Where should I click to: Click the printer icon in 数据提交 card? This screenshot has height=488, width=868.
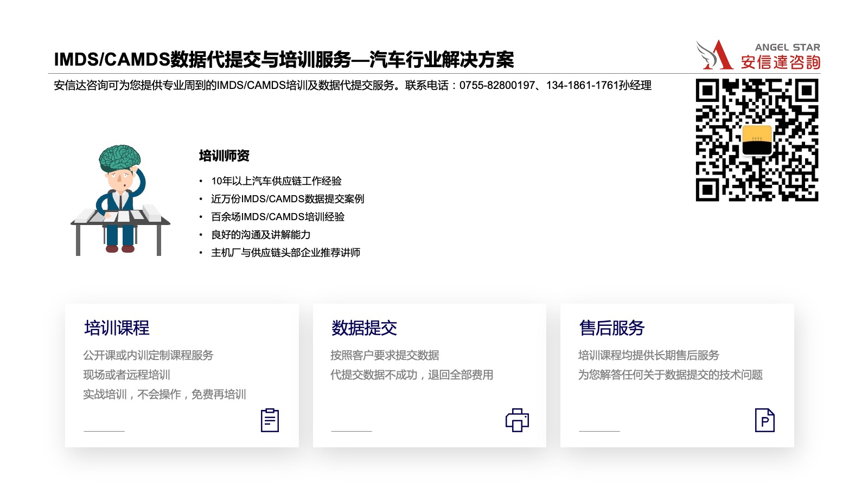click(516, 420)
